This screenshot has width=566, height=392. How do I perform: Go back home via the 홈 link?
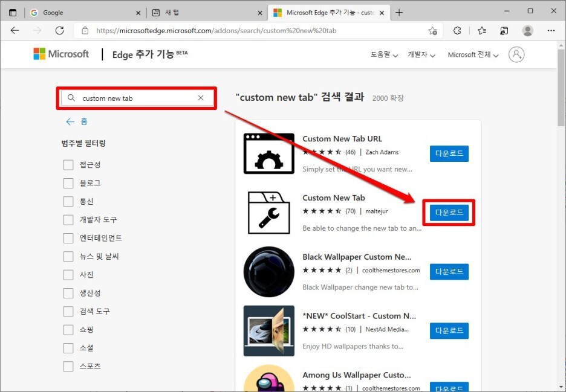pyautogui.click(x=77, y=121)
